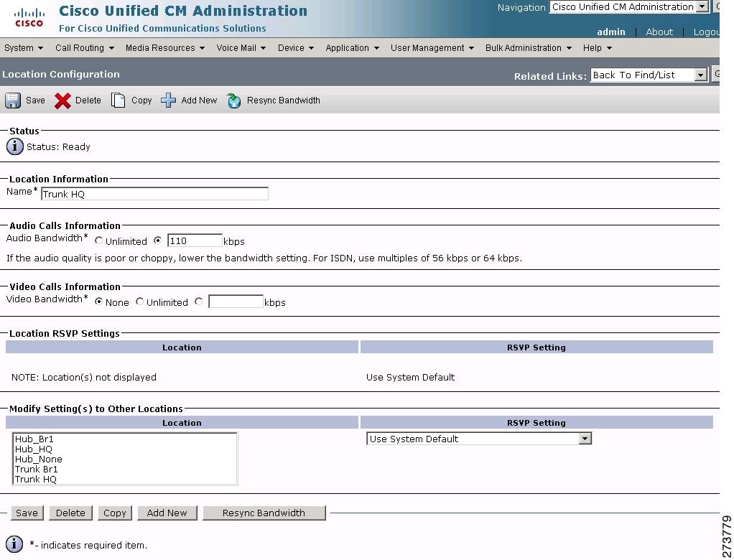The height and width of the screenshot is (560, 734).
Task: Click the toolbar Resync Bandwidth text link
Action: [x=284, y=100]
